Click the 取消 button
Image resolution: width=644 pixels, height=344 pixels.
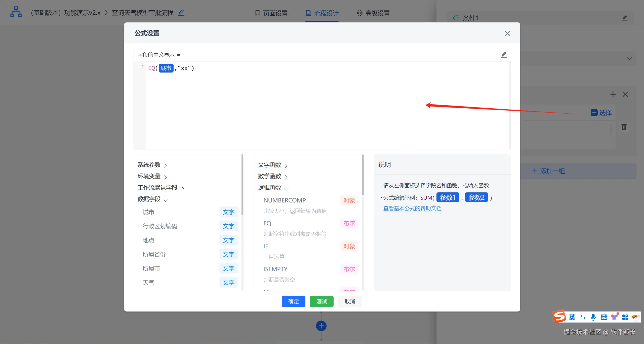(x=350, y=301)
